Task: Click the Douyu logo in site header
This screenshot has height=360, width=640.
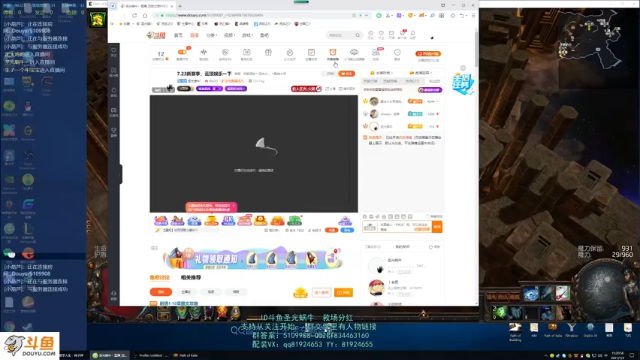Action: 156,35
